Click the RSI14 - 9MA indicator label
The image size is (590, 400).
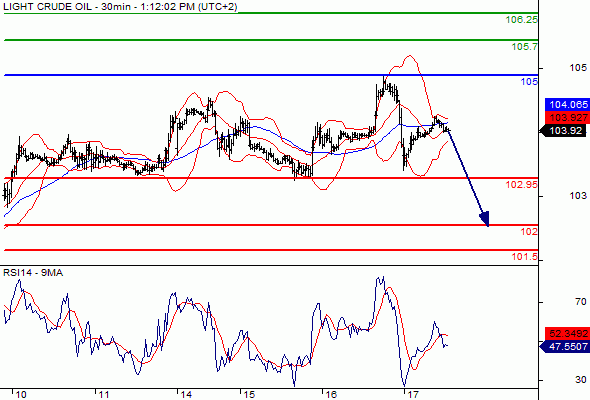[33, 273]
